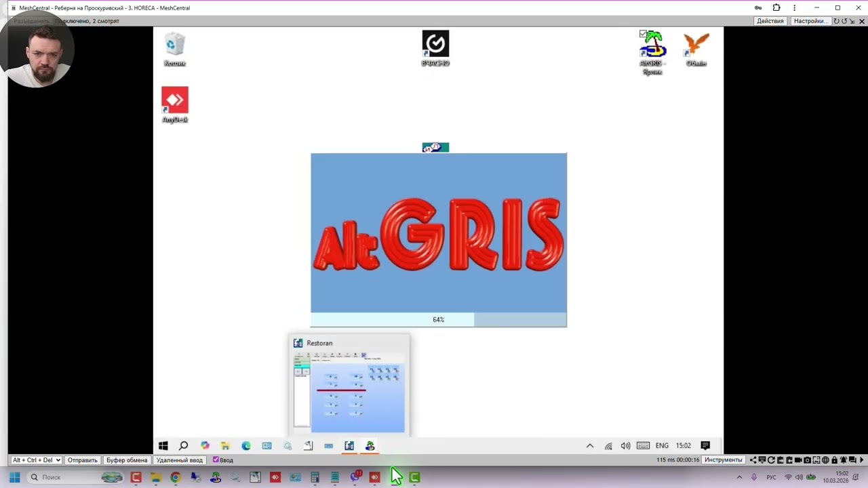Open the Viber icon with badge 11
This screenshot has height=488, width=868.
(x=355, y=477)
